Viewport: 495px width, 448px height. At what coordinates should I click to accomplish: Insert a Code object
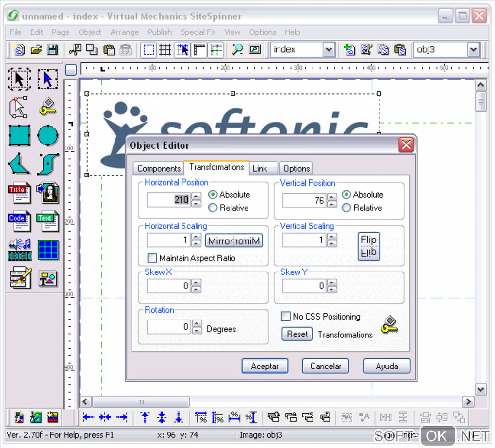[19, 221]
